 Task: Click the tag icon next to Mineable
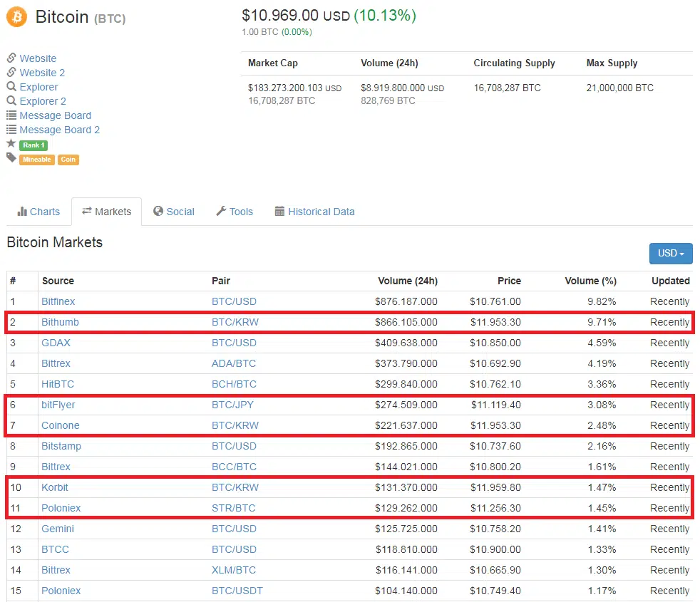click(11, 157)
